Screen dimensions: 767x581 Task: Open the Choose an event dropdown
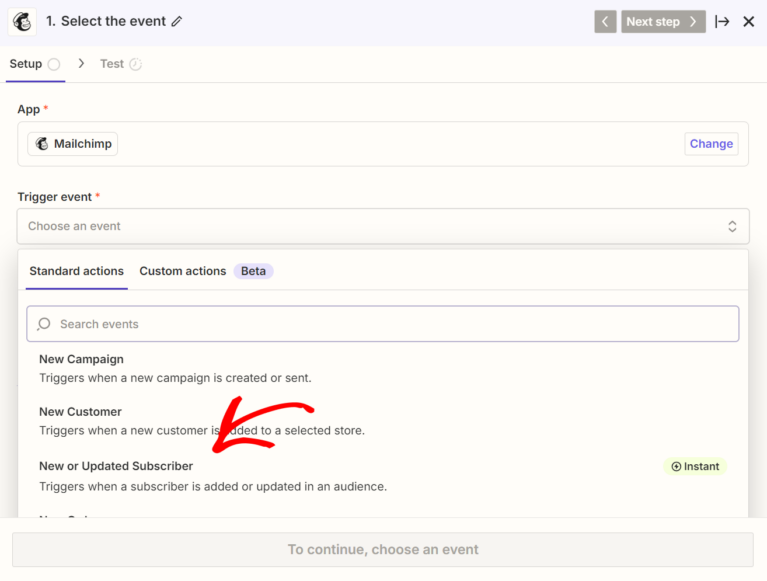coord(383,226)
